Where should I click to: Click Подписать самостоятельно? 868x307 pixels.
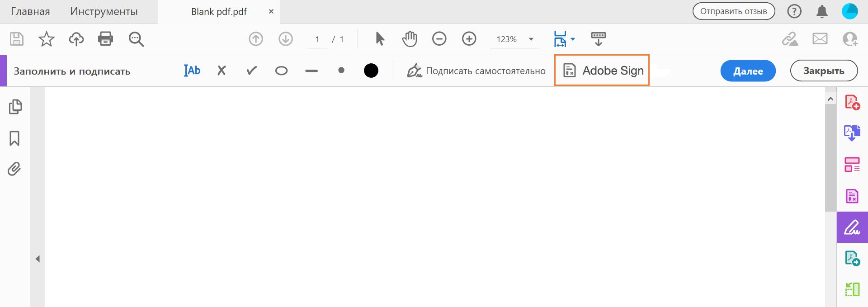coord(476,71)
